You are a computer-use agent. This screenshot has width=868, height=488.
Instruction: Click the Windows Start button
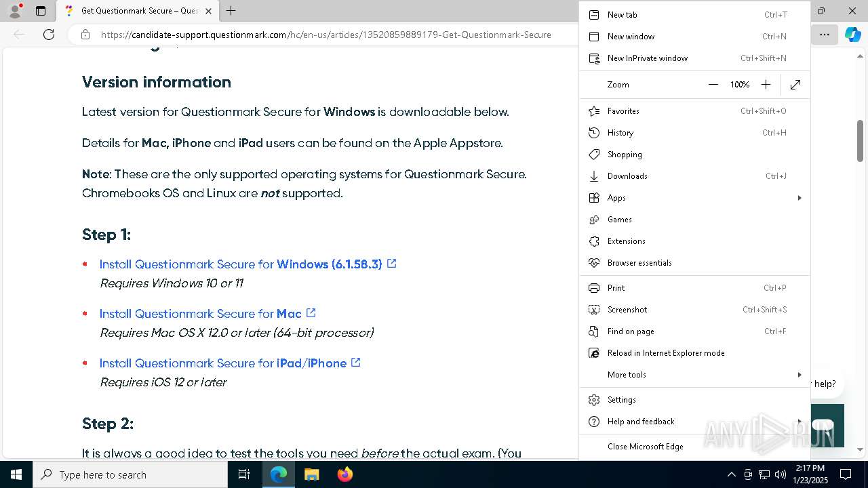point(16,474)
